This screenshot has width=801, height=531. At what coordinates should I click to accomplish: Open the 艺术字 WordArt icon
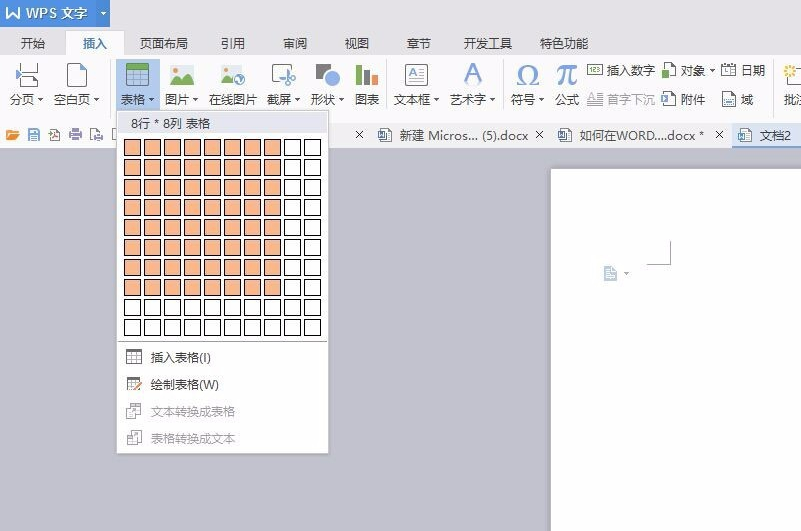[x=473, y=74]
